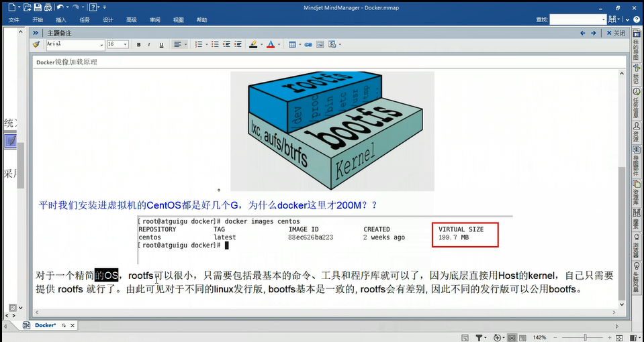The image size is (644, 342).
Task: Insert a numbered list
Action: click(198, 44)
